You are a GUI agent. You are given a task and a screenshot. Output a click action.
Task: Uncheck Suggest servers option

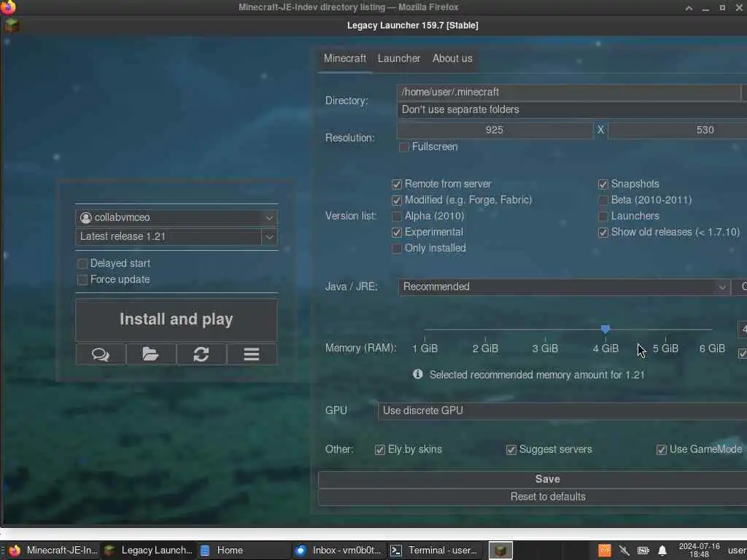tap(511, 450)
